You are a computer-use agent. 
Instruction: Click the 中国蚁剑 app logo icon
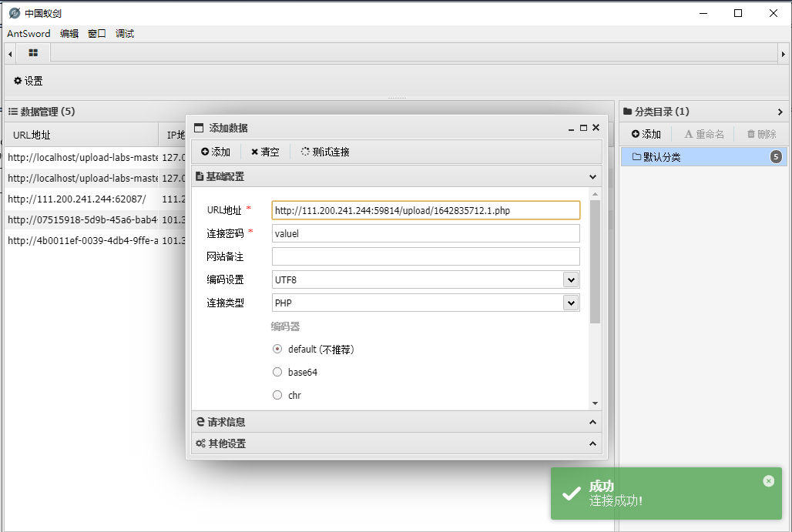click(x=15, y=13)
